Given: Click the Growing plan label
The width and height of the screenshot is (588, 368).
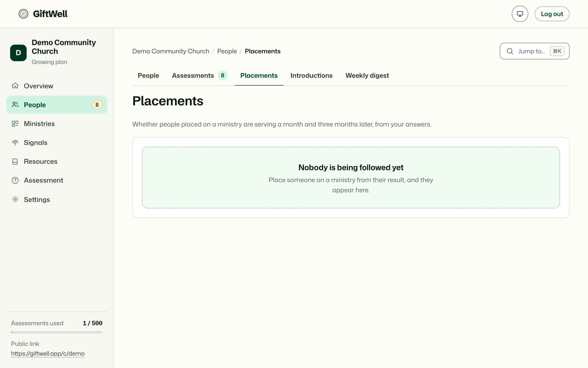Looking at the screenshot, I should tap(49, 62).
